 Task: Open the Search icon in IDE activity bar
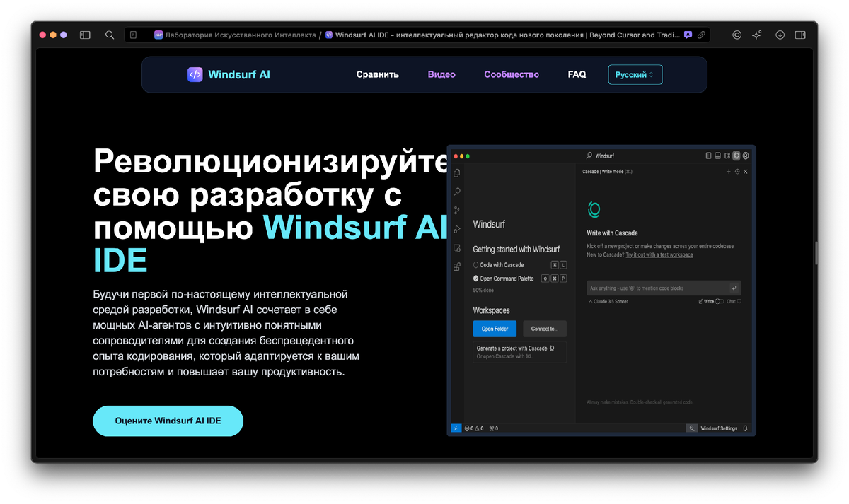457,192
